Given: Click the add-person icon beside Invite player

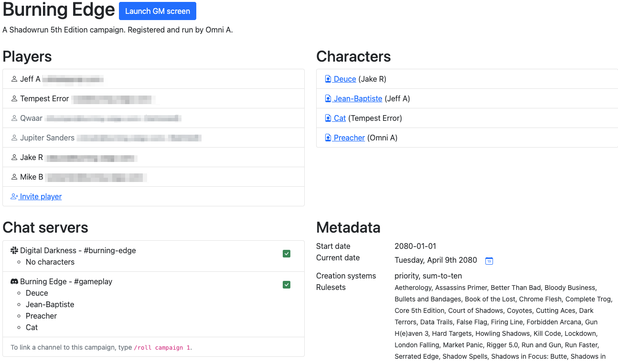Looking at the screenshot, I should [x=14, y=197].
